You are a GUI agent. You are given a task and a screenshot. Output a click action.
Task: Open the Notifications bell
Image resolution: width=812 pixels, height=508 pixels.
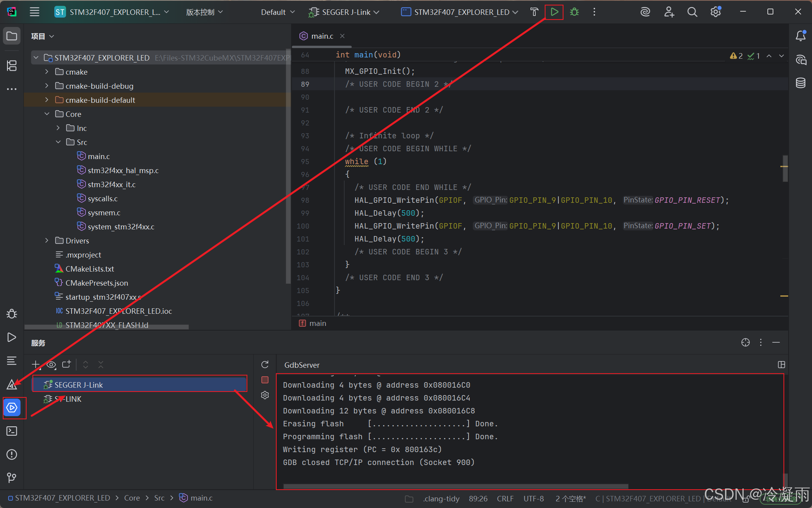click(x=800, y=36)
